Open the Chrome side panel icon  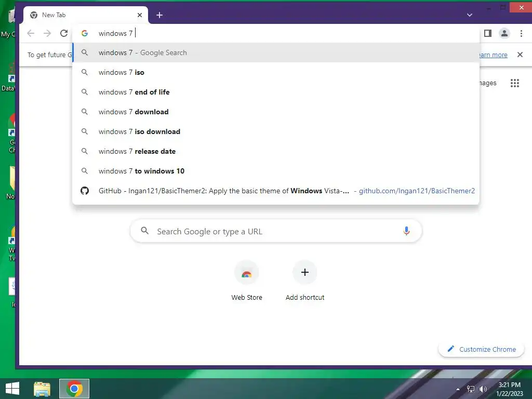coord(487,33)
